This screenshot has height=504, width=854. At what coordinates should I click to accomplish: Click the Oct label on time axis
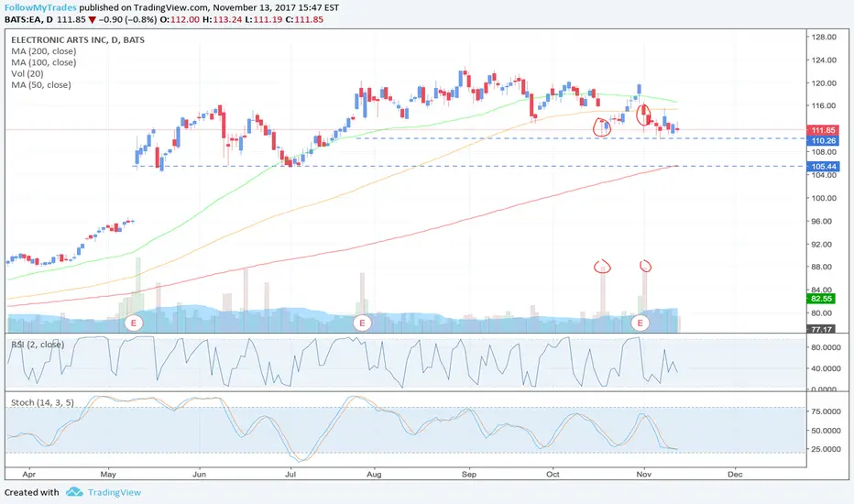point(553,474)
